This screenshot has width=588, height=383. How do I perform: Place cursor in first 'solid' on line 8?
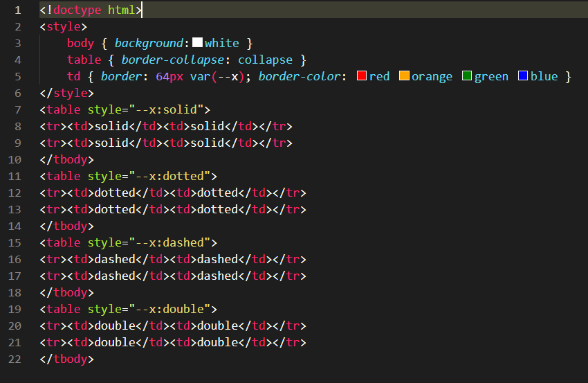tap(111, 126)
